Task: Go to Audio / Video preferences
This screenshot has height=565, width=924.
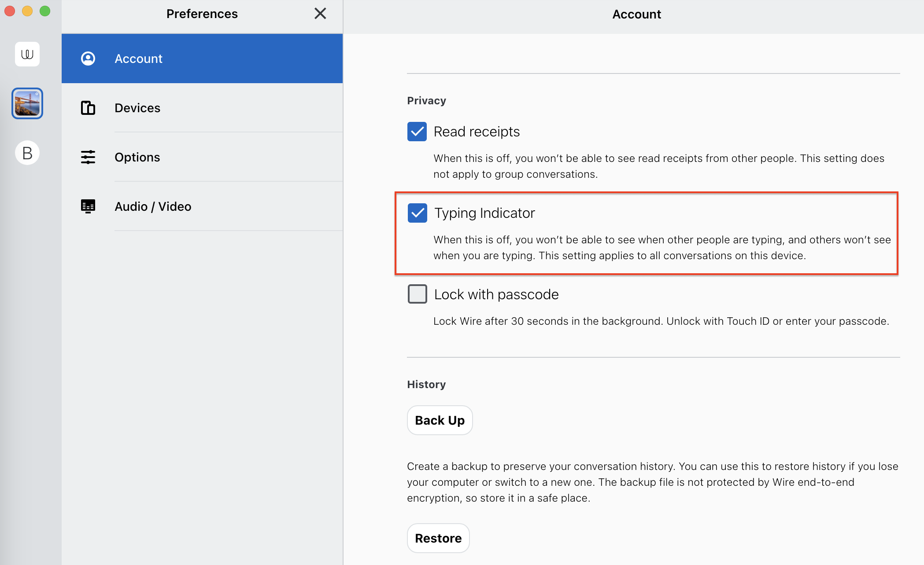Action: coord(153,206)
